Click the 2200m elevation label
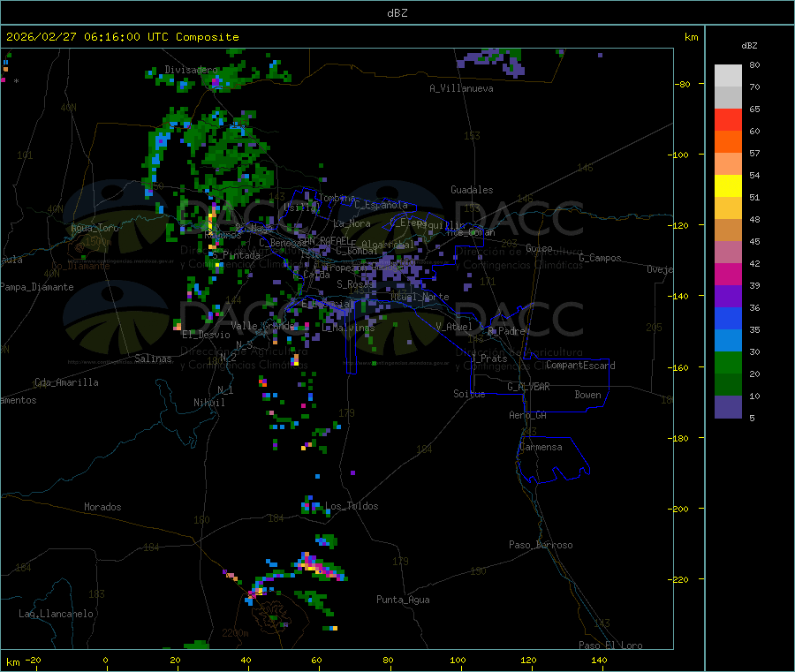795x672 pixels. click(235, 633)
